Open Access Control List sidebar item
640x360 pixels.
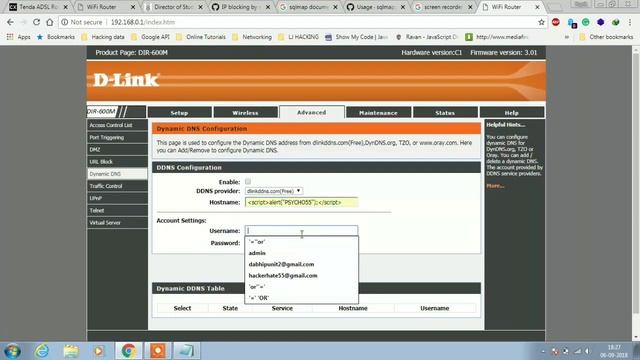117,125
